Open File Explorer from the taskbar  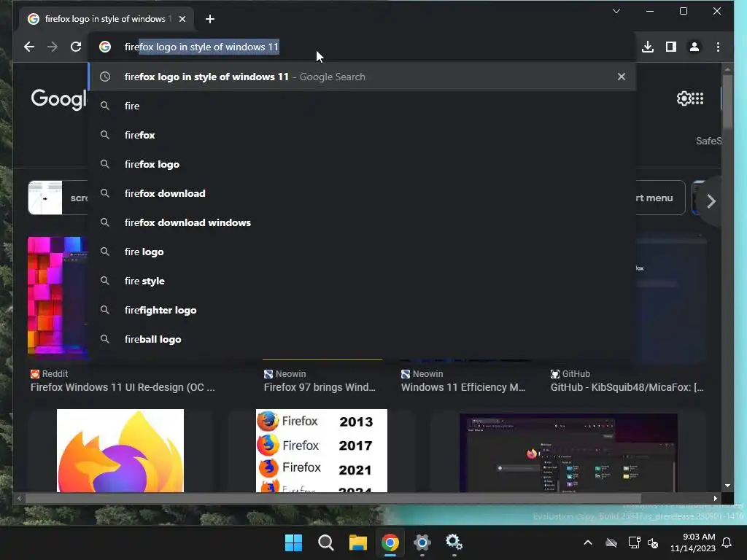[357, 542]
